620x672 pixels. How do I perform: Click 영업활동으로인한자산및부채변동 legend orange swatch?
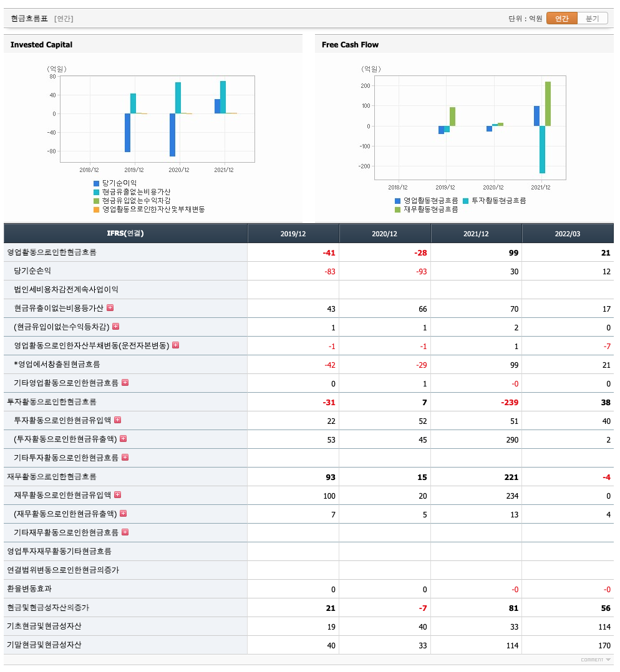coord(97,209)
